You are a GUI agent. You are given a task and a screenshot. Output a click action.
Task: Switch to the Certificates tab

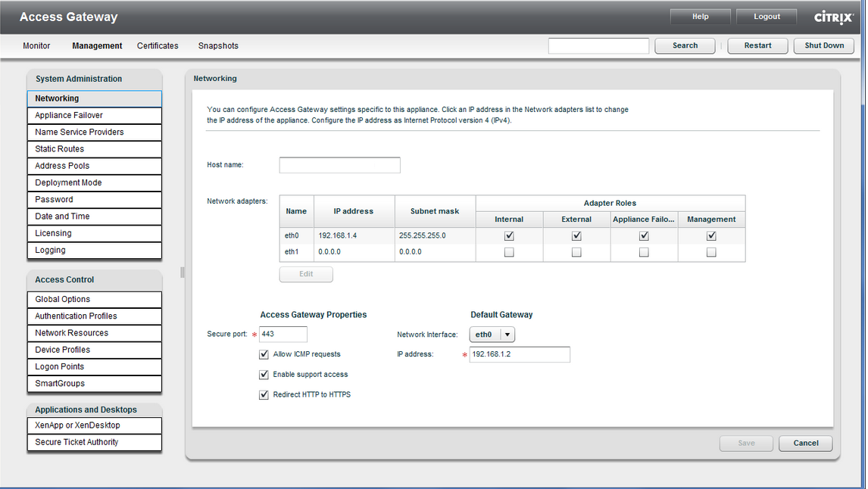click(x=158, y=46)
